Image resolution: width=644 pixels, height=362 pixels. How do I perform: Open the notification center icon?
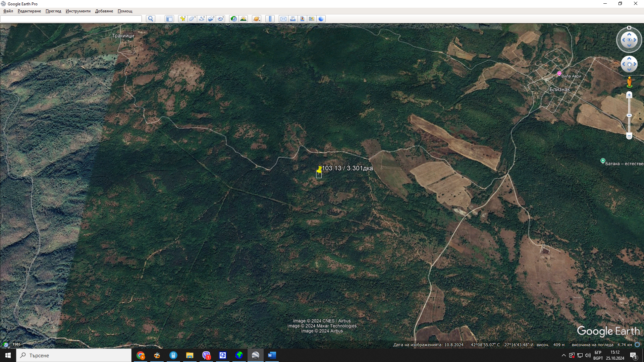coord(633,355)
